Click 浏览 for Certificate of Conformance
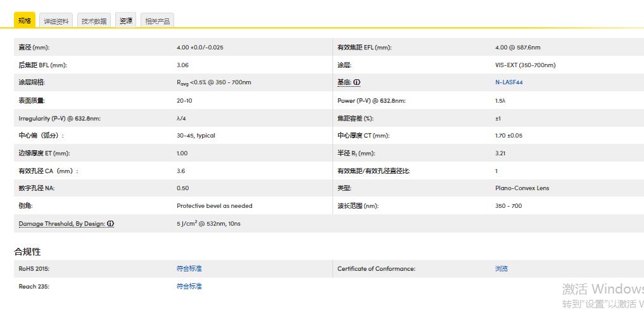This screenshot has width=644, height=310. (x=501, y=269)
